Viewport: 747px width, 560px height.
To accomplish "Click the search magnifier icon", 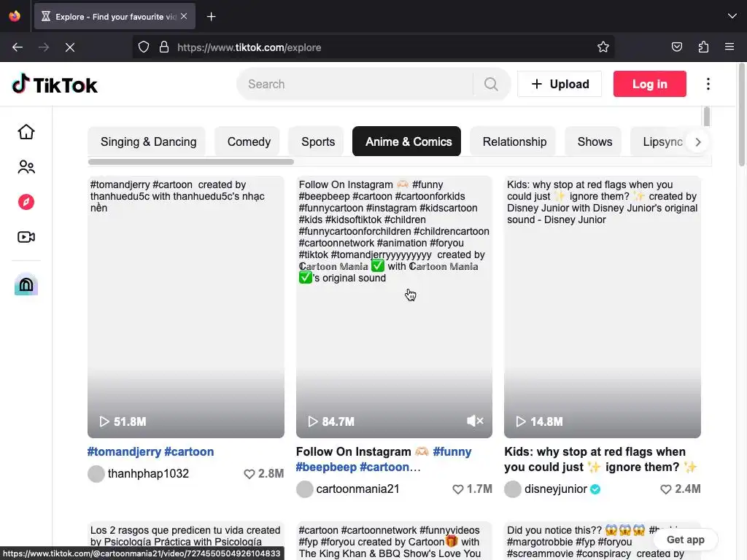I will (x=491, y=85).
